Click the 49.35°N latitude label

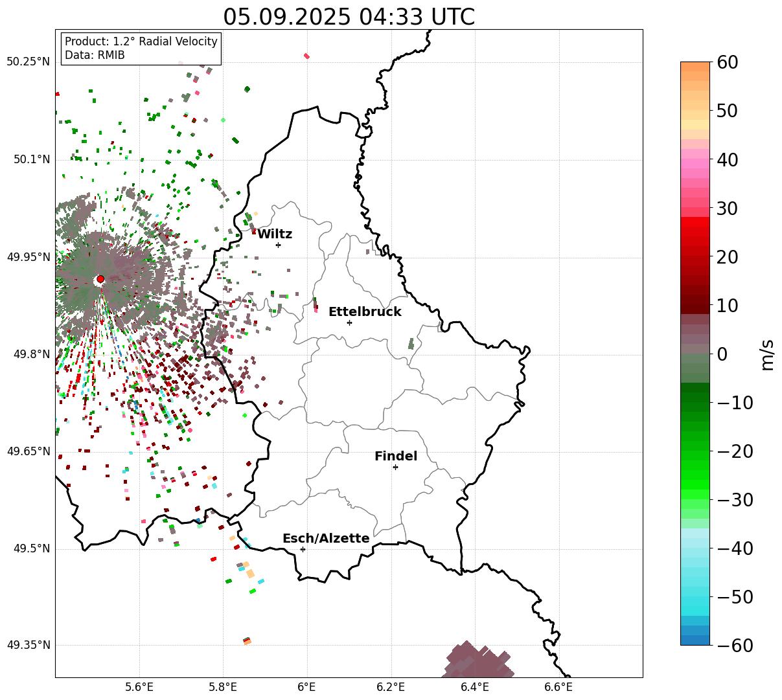coord(28,645)
